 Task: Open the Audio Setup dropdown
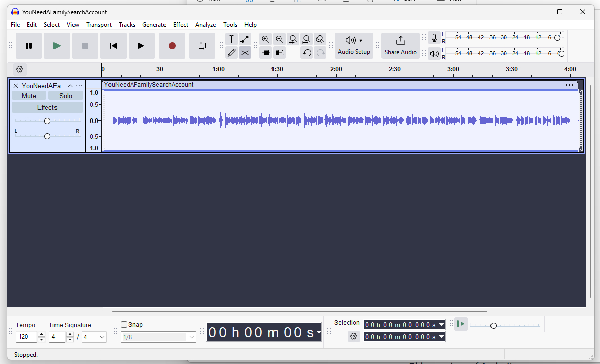pyautogui.click(x=354, y=45)
